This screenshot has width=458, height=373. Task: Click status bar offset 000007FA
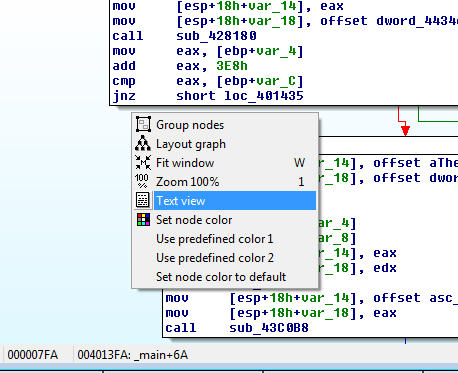tap(33, 355)
